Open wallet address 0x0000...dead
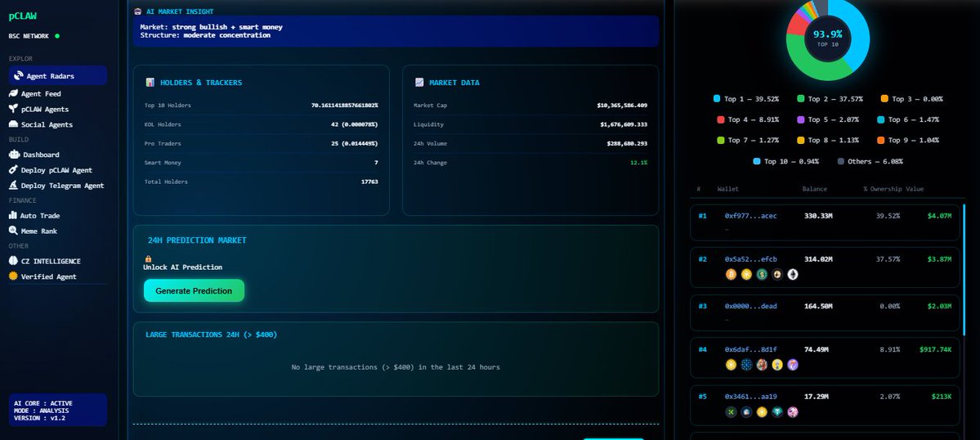This screenshot has height=440, width=980. point(750,306)
